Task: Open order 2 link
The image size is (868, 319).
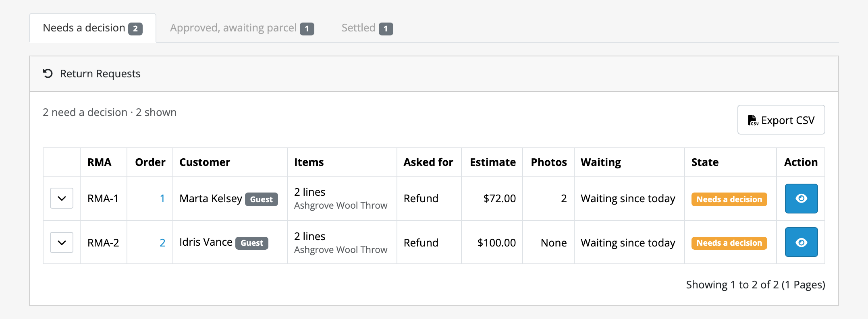Action: pyautogui.click(x=162, y=243)
